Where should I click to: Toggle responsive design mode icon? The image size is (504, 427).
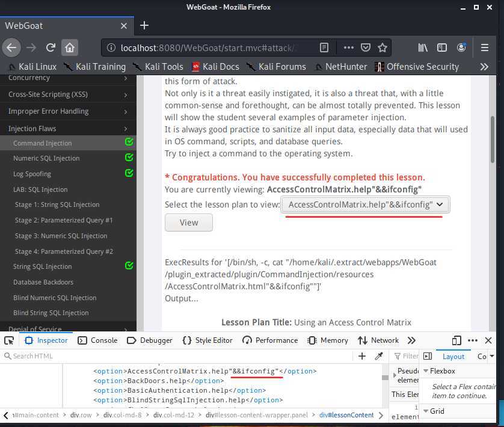pyautogui.click(x=456, y=340)
